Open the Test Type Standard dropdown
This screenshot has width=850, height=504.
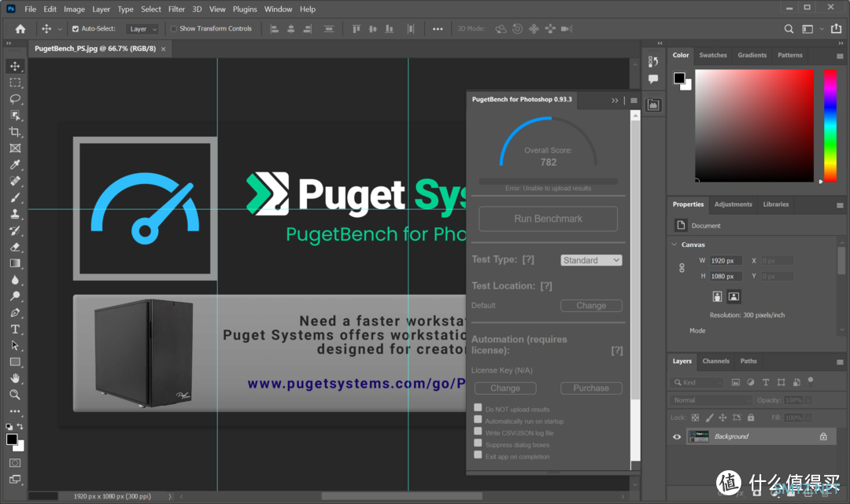591,260
